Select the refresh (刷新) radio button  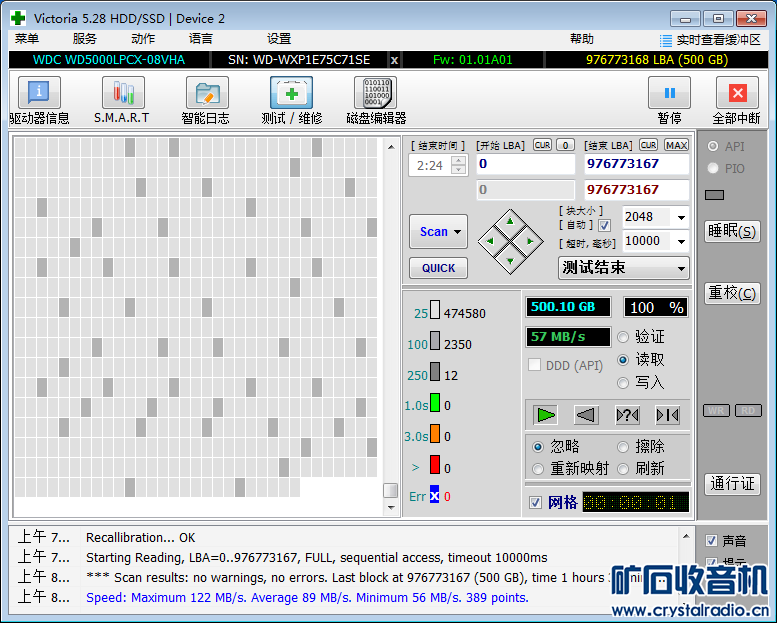[x=623, y=469]
